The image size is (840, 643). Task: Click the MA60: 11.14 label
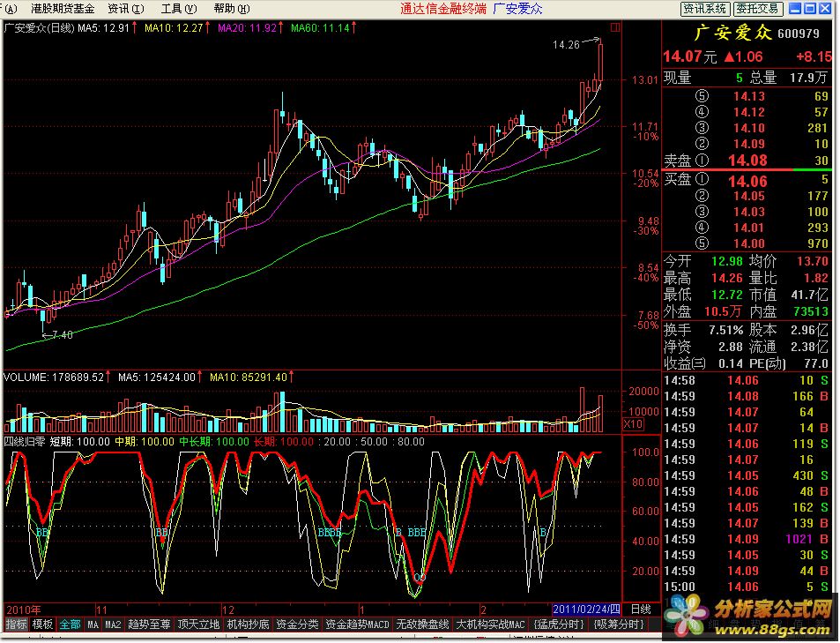point(320,28)
